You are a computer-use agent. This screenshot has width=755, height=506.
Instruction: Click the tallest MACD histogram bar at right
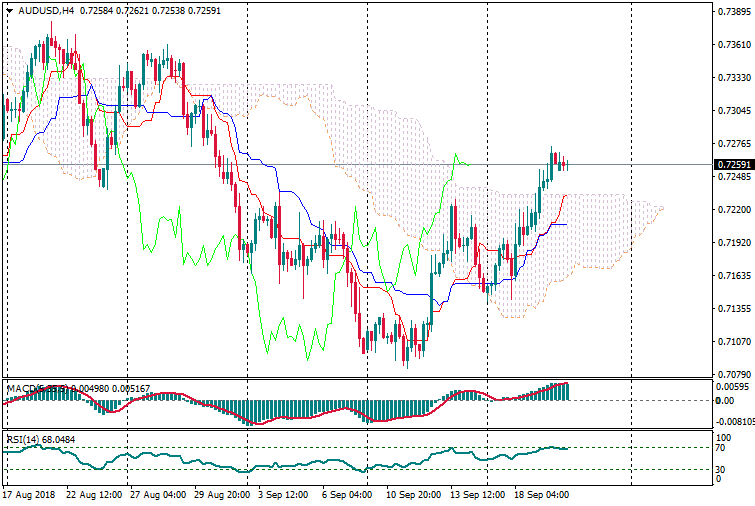pos(566,391)
